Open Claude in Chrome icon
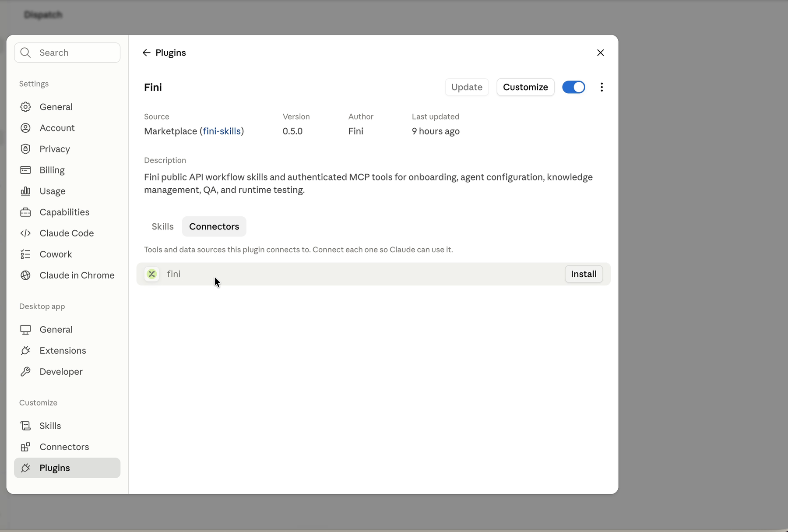This screenshot has width=788, height=532. (25, 275)
